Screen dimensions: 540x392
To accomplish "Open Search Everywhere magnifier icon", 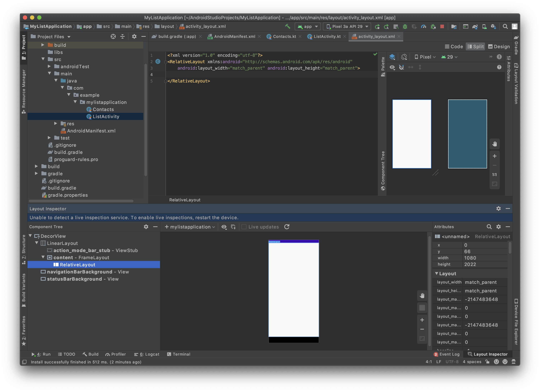I will click(x=505, y=26).
